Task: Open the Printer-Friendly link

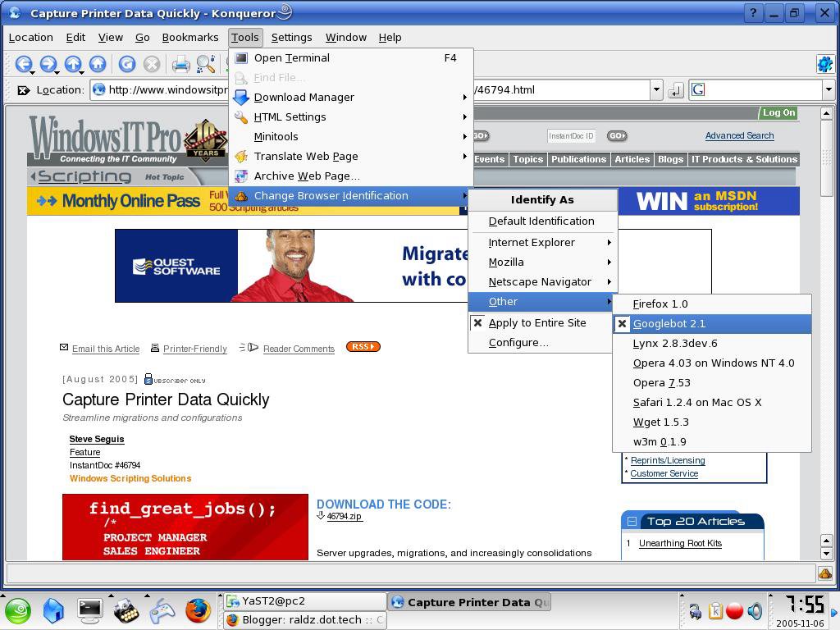Action: 195,349
